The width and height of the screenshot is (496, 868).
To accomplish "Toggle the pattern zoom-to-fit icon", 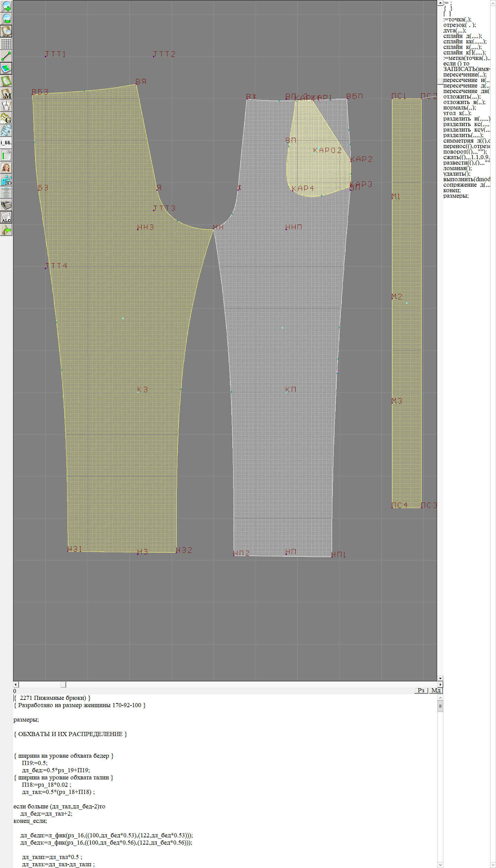I will (6, 31).
